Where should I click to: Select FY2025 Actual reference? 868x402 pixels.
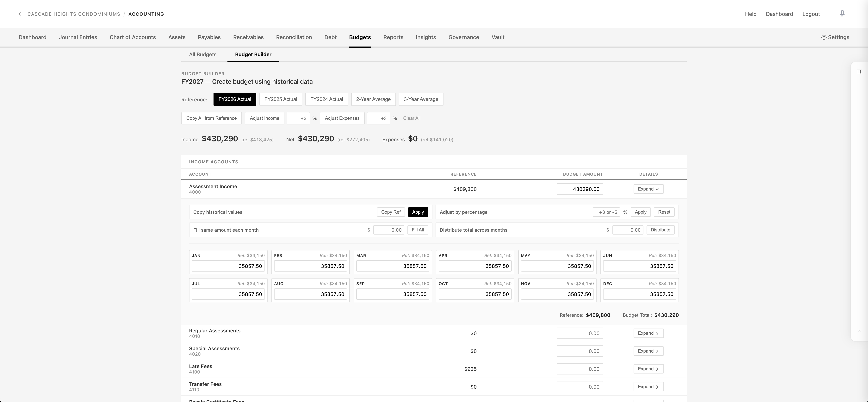click(280, 99)
